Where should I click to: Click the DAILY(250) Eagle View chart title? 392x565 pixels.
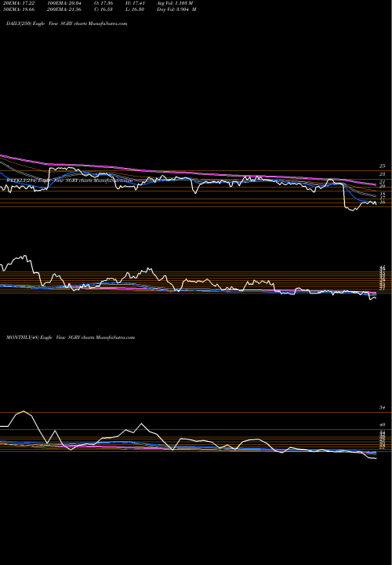(67, 24)
